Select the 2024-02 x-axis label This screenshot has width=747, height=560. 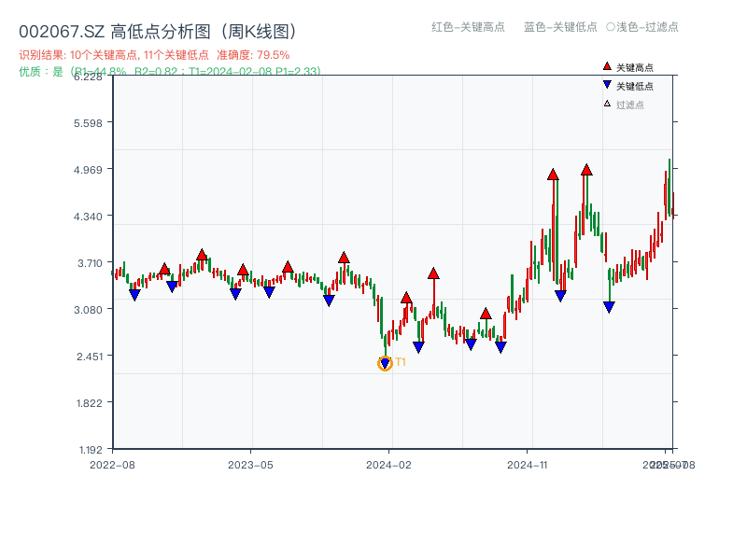(x=389, y=464)
